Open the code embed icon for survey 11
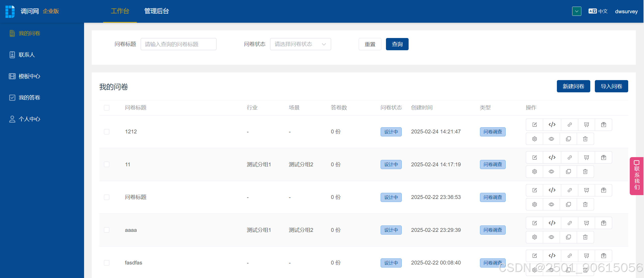 [x=552, y=157]
